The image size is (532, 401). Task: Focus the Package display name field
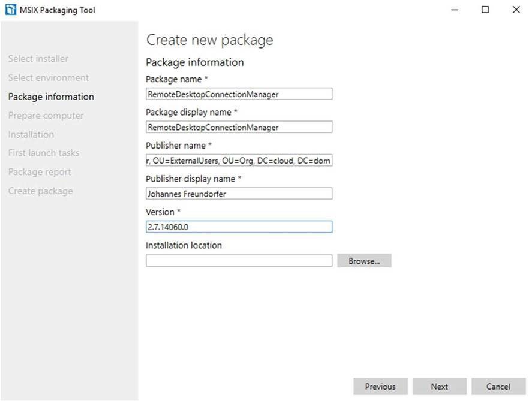pyautogui.click(x=239, y=127)
